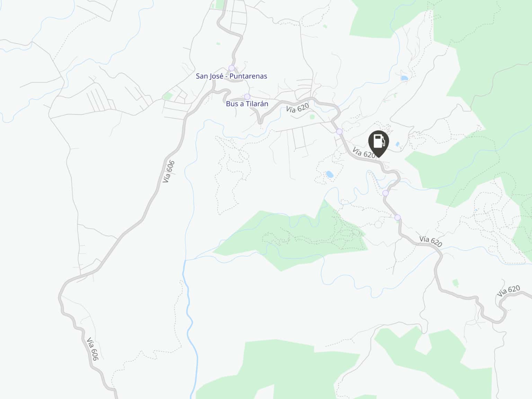532x399 pixels.
Task: Select the bus stop circle above Bus a Tilarán
Action: (247, 96)
